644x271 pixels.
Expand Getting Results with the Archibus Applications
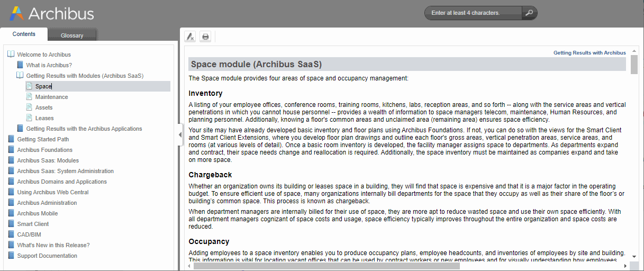click(x=20, y=129)
